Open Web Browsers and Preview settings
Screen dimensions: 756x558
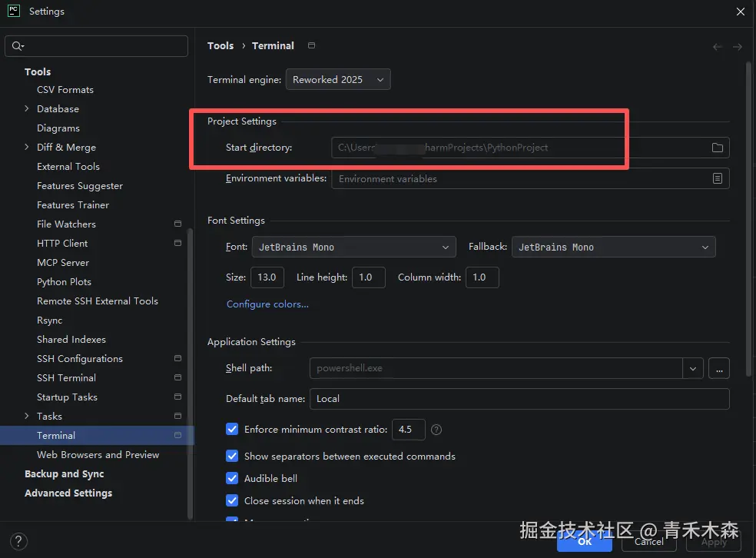coord(98,455)
